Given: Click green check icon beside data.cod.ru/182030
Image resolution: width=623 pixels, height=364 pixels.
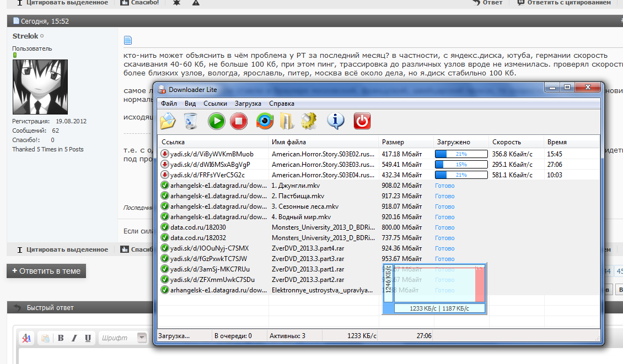Looking at the screenshot, I should coord(164,227).
